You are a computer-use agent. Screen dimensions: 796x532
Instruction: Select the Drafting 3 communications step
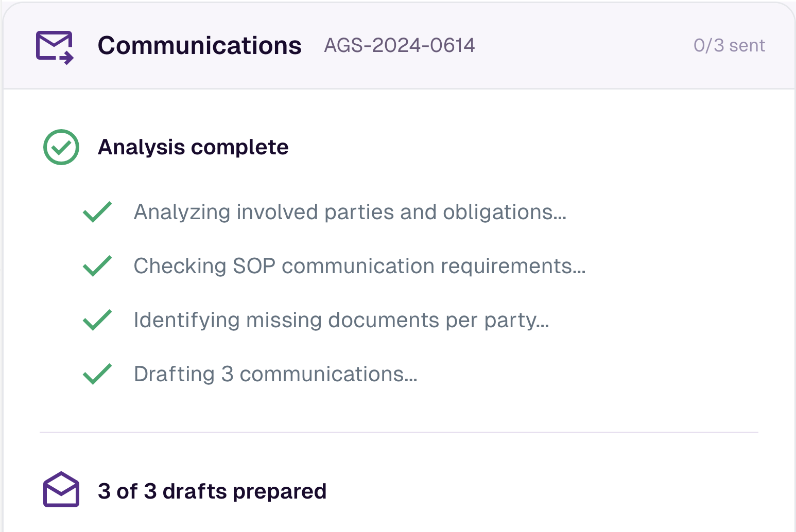click(x=275, y=374)
